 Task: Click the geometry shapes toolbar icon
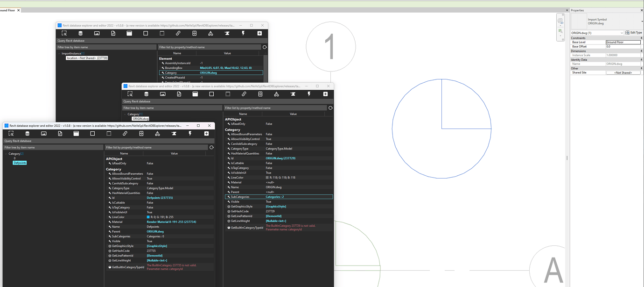click(157, 133)
